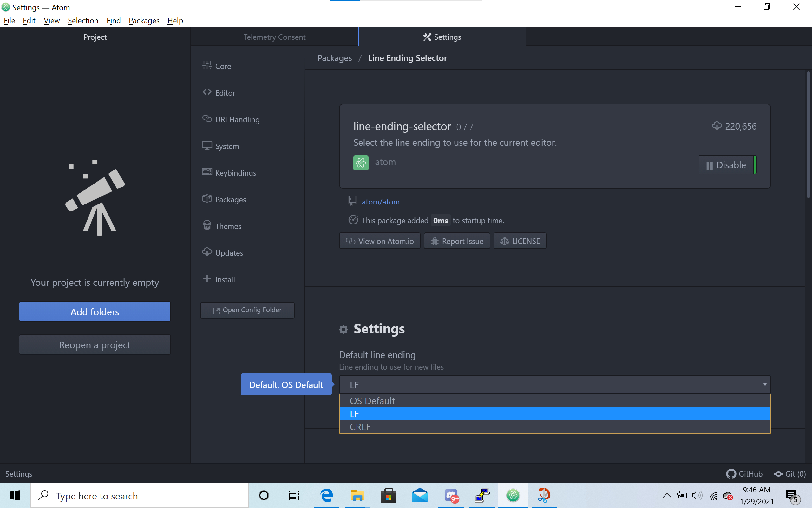The image size is (812, 508).
Task: Click the atom author name link
Action: pyautogui.click(x=385, y=162)
